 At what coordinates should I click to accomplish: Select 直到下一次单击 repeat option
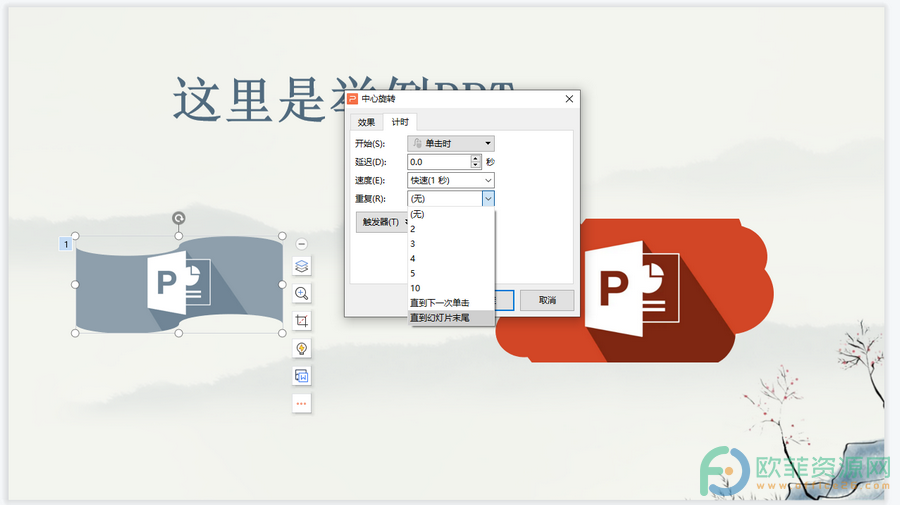(x=451, y=303)
